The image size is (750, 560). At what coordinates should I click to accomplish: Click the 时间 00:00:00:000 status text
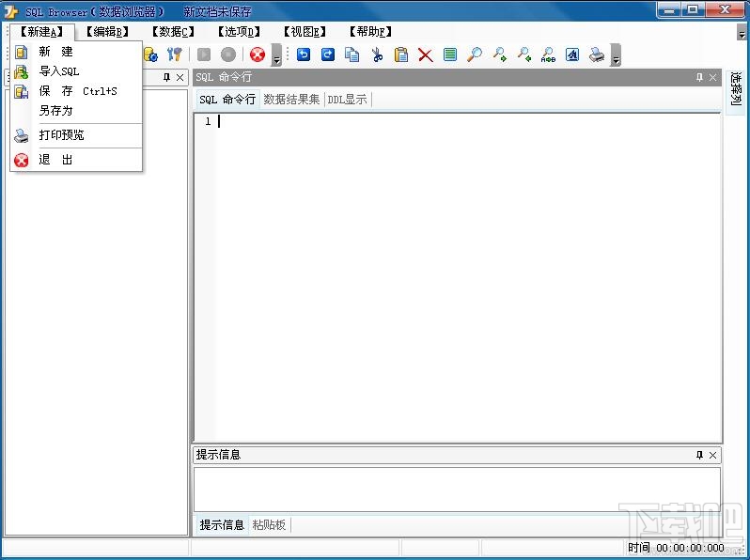pyautogui.click(x=676, y=548)
